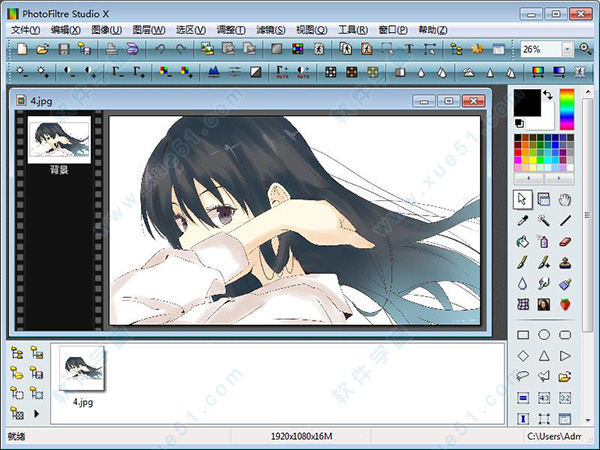Select the paintbrush tool
Image resolution: width=600 pixels, height=450 pixels.
pyautogui.click(x=523, y=262)
